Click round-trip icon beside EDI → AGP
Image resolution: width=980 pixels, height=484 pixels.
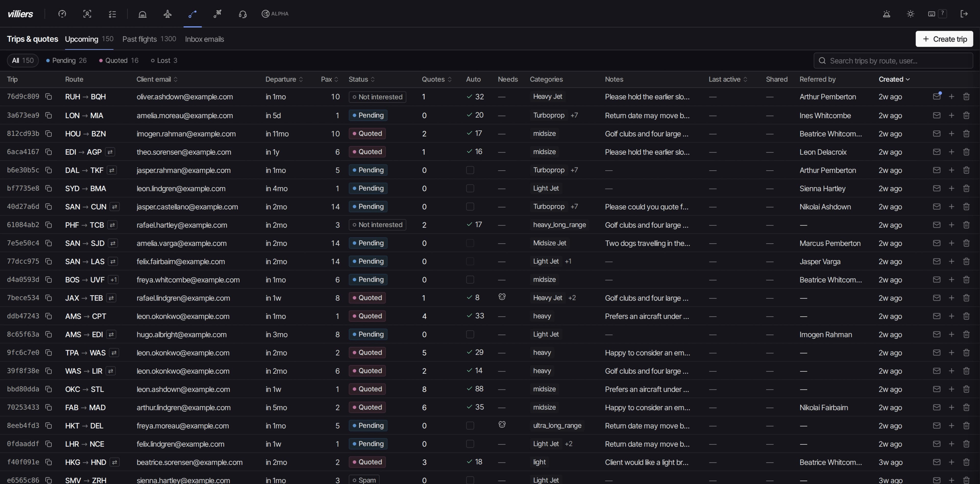pos(110,151)
